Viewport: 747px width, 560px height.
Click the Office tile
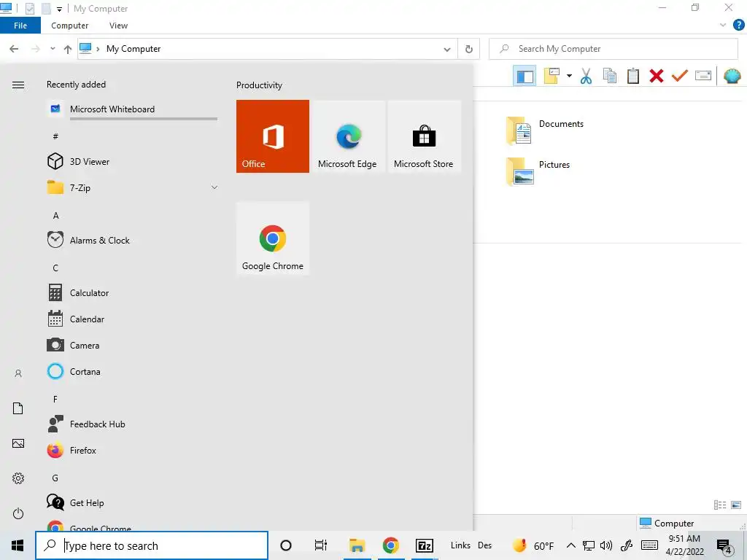(273, 136)
